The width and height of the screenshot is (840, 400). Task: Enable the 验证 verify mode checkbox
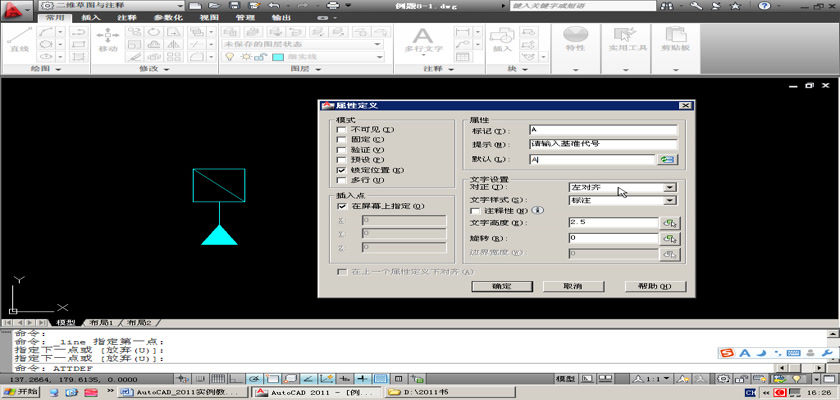tap(341, 150)
